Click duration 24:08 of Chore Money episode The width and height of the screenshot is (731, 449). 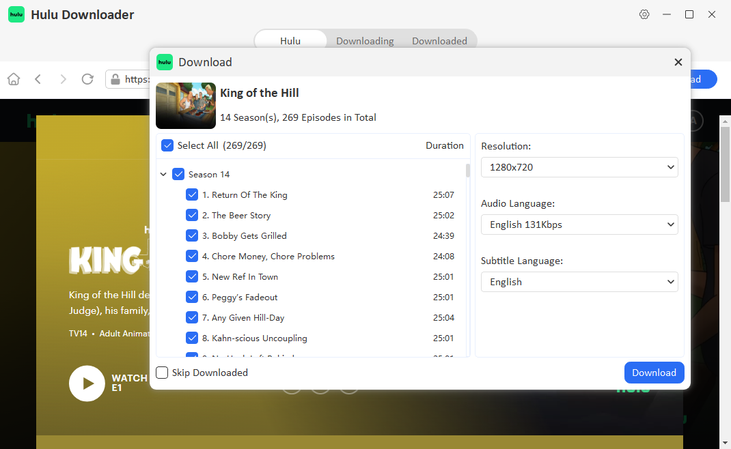[443, 256]
